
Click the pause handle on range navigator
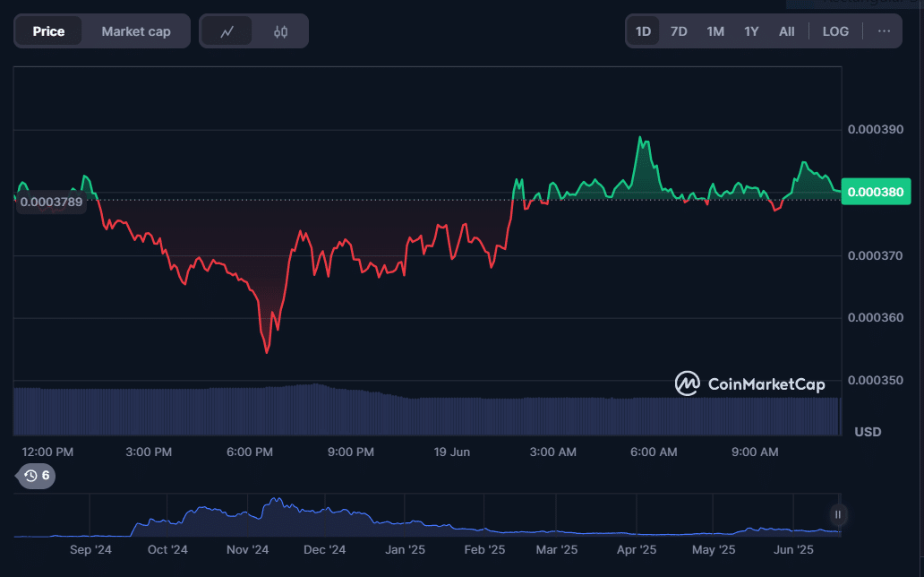838,514
